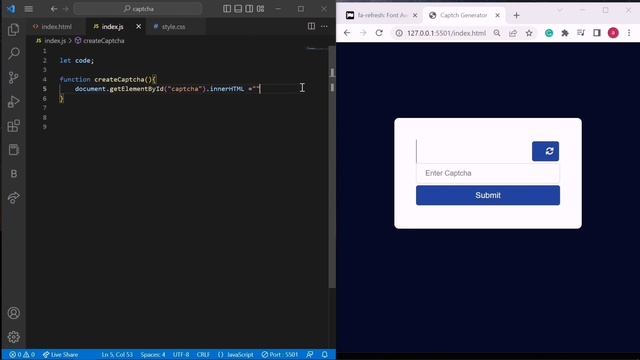Viewport: 640px width, 360px height.
Task: Split the editor to the right
Action: 311,26
